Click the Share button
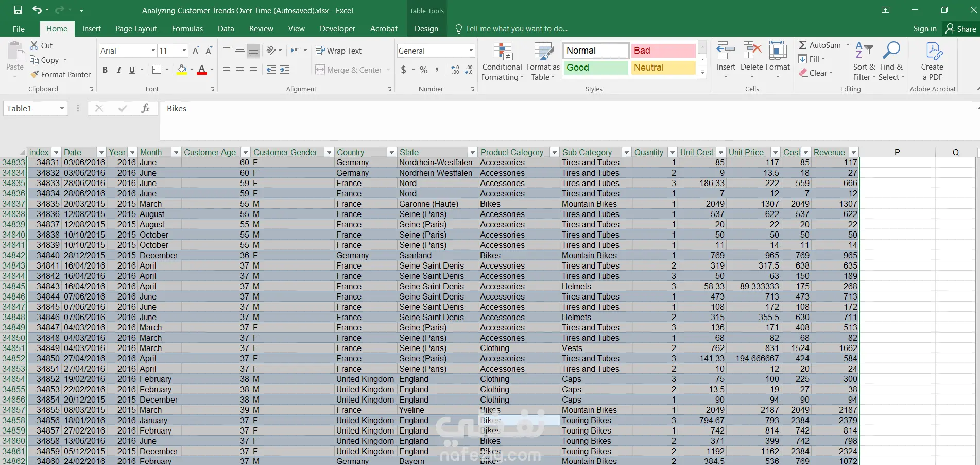This screenshot has height=465, width=980. click(961, 29)
